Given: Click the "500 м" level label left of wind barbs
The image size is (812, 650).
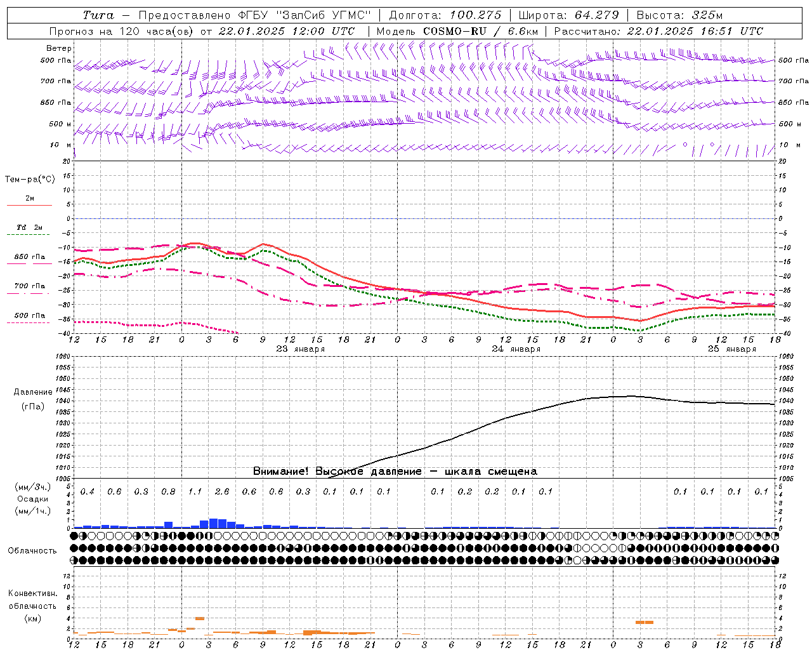Looking at the screenshot, I should [60, 124].
